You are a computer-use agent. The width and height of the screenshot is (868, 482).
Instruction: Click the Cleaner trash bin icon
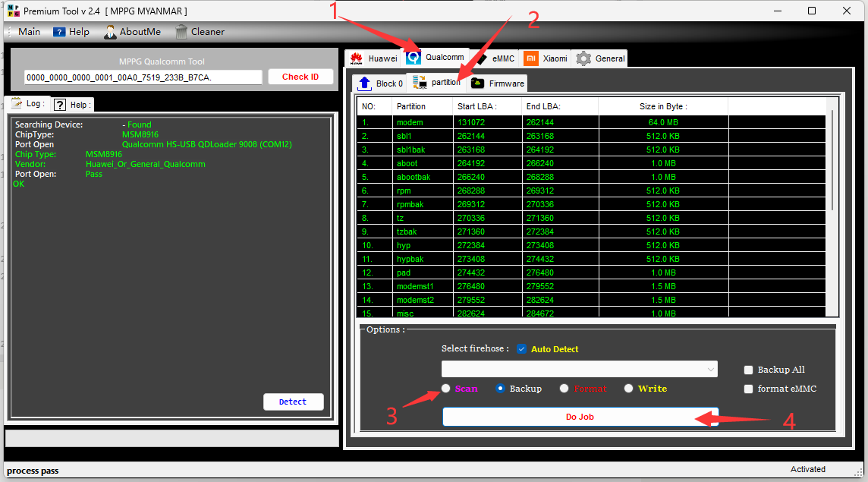(x=181, y=32)
